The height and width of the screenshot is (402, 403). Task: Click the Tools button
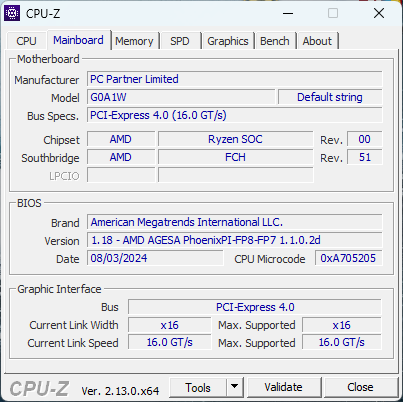198,388
